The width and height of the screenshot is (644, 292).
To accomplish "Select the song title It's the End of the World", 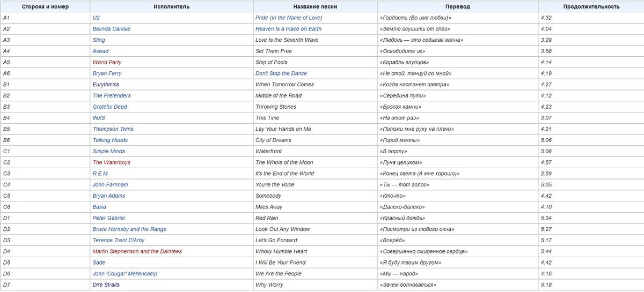I will [x=284, y=174].
